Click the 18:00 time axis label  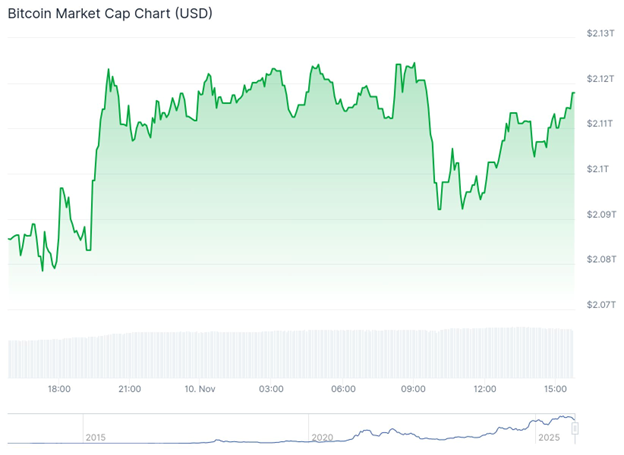click(58, 388)
